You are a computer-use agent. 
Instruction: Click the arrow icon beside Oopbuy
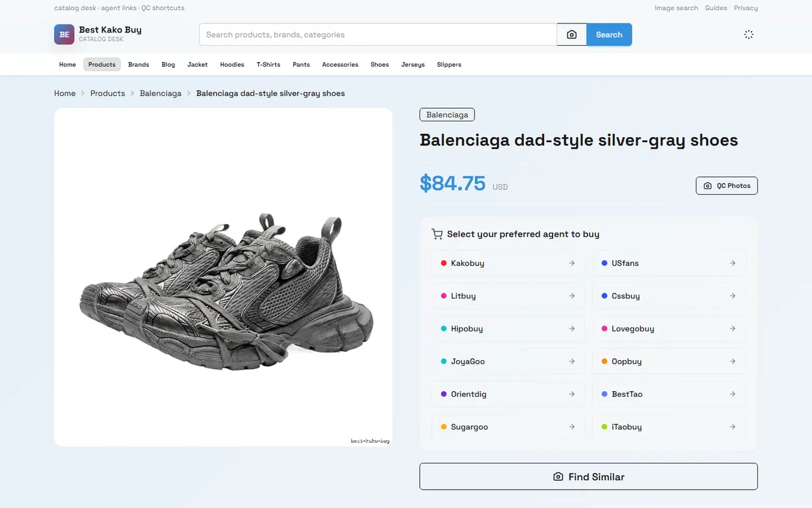pos(732,361)
